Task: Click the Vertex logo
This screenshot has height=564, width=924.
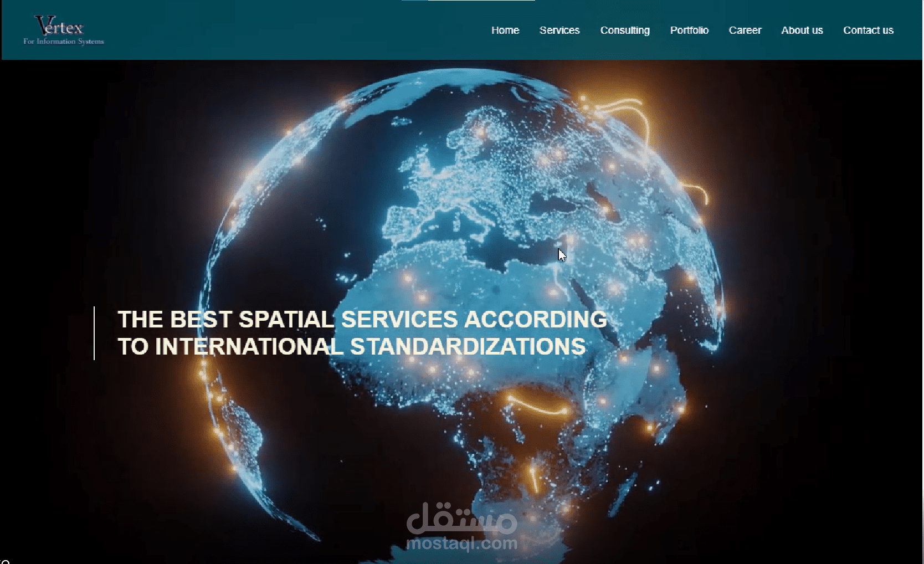Action: [x=63, y=29]
